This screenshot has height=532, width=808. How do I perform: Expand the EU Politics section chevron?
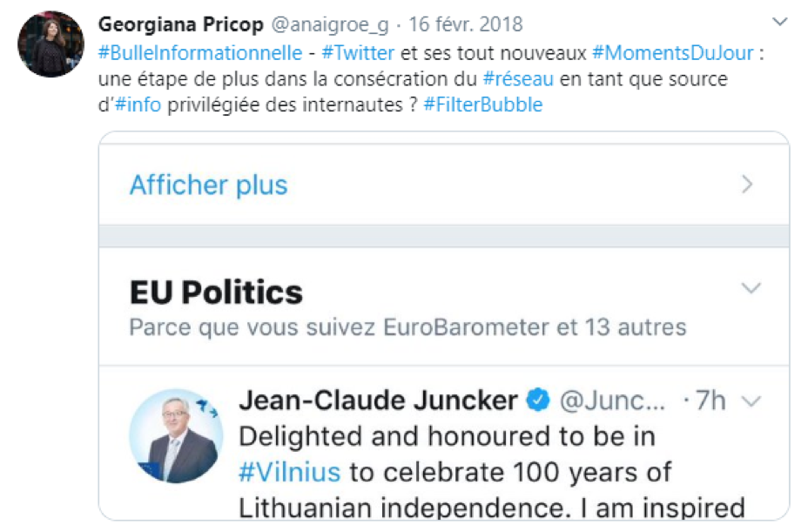point(750,288)
